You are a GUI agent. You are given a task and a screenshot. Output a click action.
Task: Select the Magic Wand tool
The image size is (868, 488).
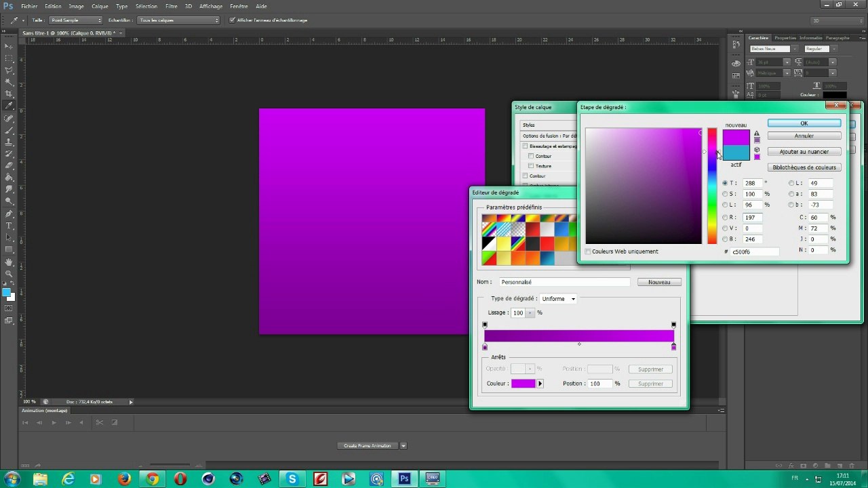(9, 82)
